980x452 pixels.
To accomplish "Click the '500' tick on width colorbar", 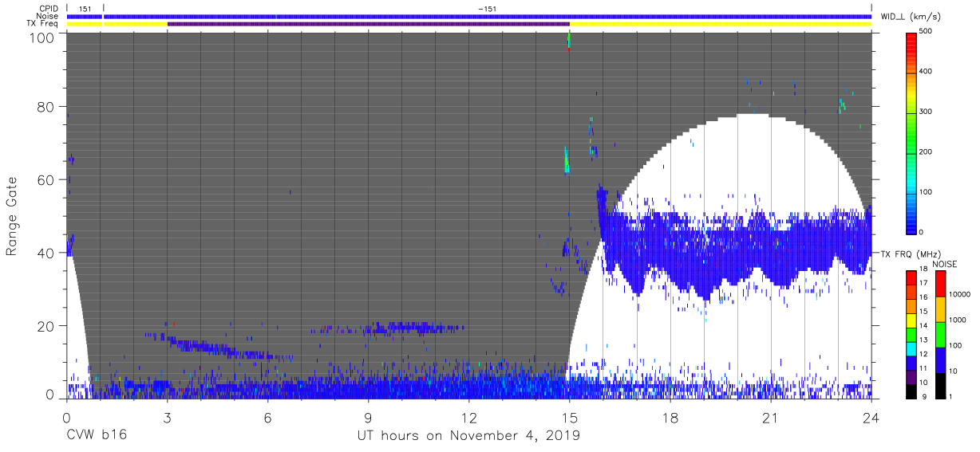I will click(x=927, y=32).
